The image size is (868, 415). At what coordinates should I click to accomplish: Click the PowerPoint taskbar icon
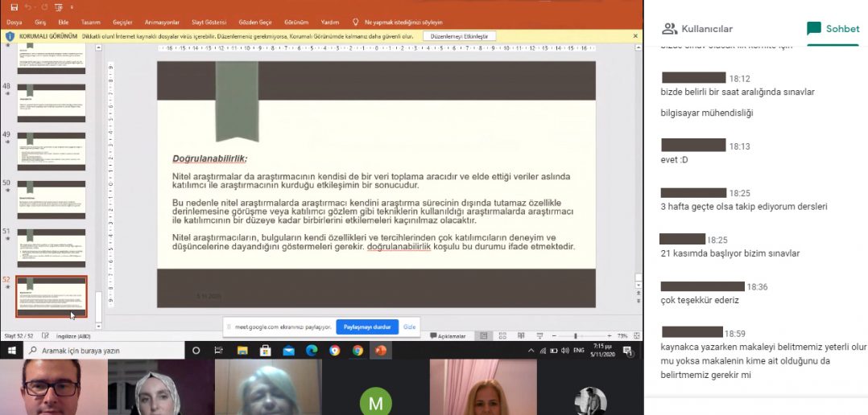click(x=381, y=351)
